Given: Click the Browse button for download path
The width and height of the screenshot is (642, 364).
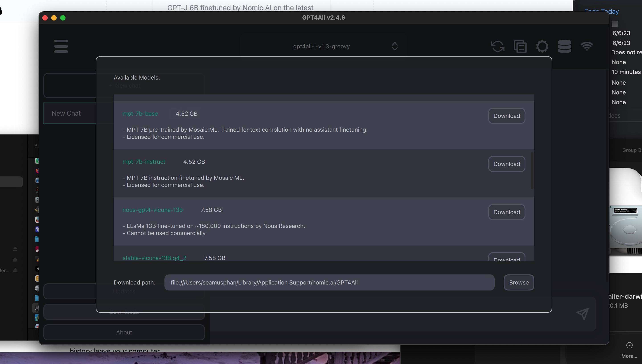Looking at the screenshot, I should point(519,282).
